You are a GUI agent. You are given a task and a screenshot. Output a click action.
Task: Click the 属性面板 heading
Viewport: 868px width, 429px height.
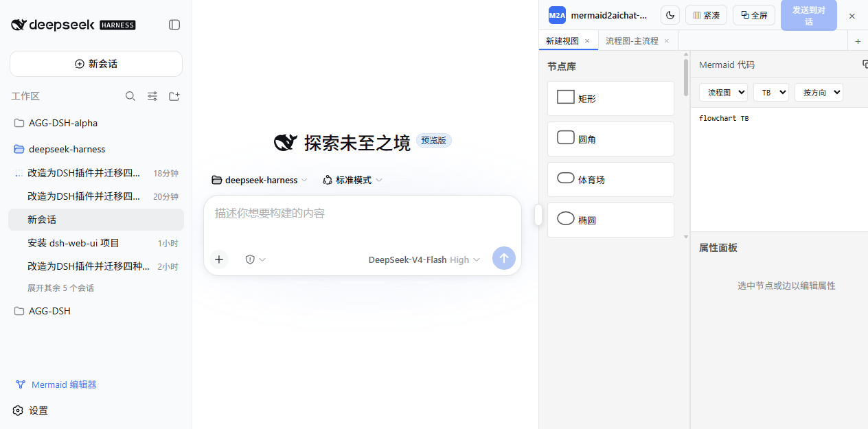pos(718,248)
